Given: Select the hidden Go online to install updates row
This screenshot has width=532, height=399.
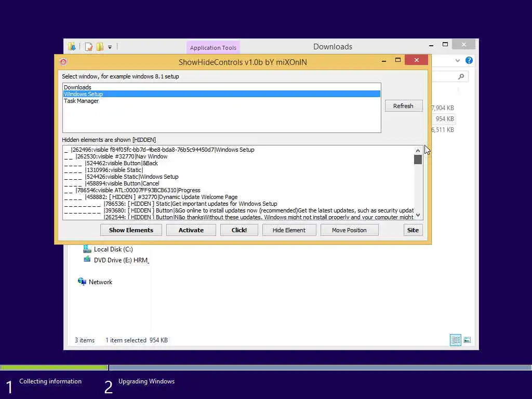Looking at the screenshot, I should tap(238, 211).
